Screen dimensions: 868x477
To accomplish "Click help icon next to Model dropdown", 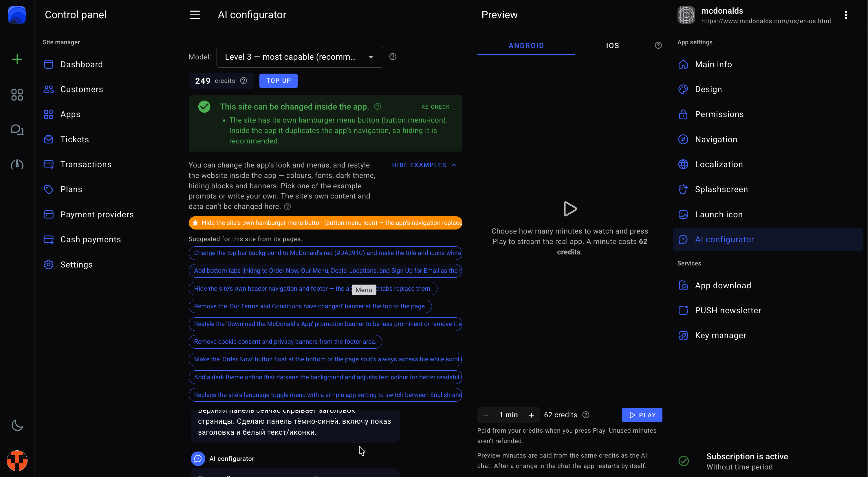I will tap(393, 57).
